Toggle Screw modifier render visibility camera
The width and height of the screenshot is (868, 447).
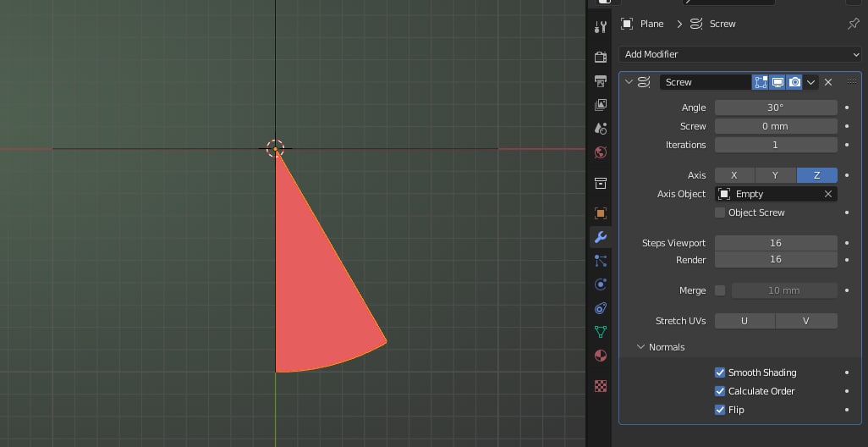pos(794,82)
